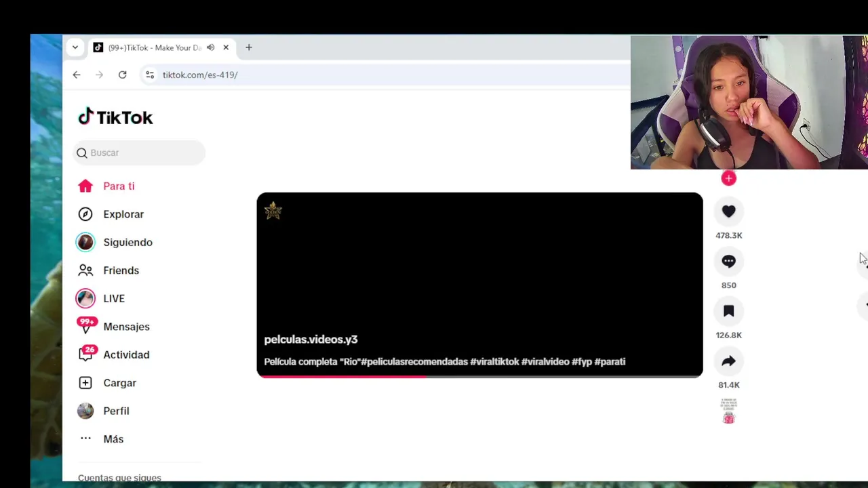
Task: Open the Explorar compass icon
Action: 85,214
